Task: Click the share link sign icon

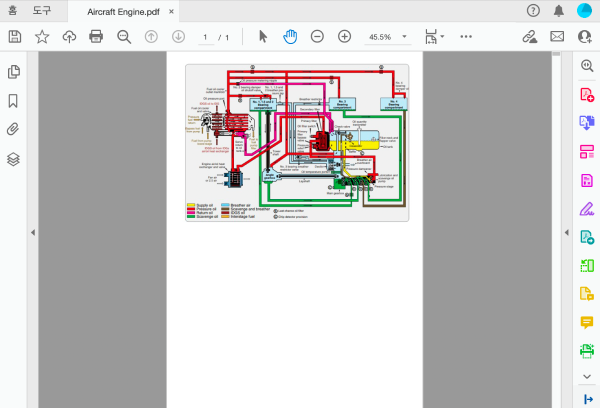Action: [530, 37]
